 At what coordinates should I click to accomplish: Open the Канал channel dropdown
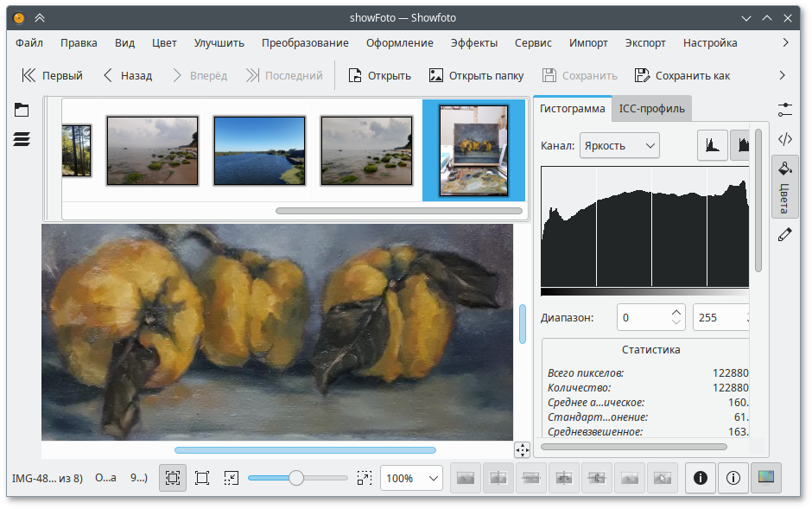tap(619, 145)
